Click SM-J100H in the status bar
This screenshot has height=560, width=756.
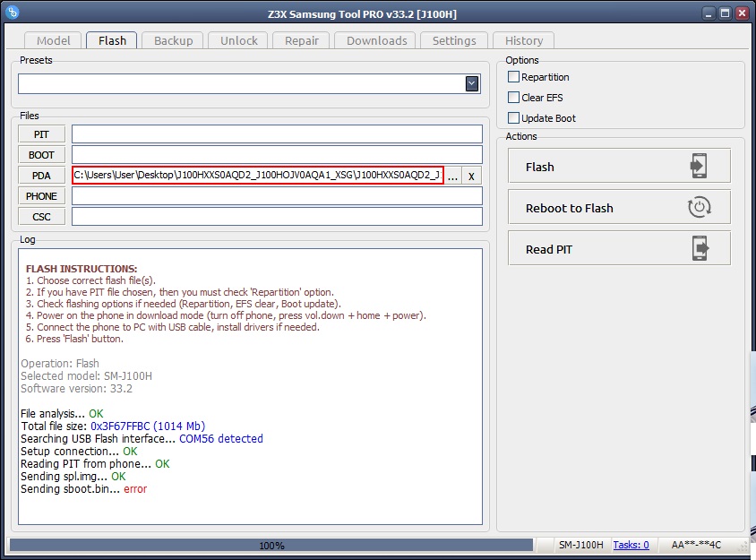point(580,545)
